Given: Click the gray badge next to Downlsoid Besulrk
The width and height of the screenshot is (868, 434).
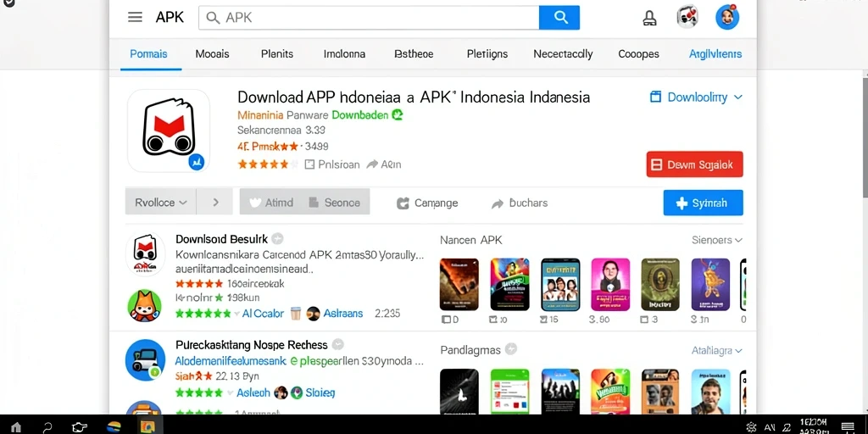Looking at the screenshot, I should [278, 239].
